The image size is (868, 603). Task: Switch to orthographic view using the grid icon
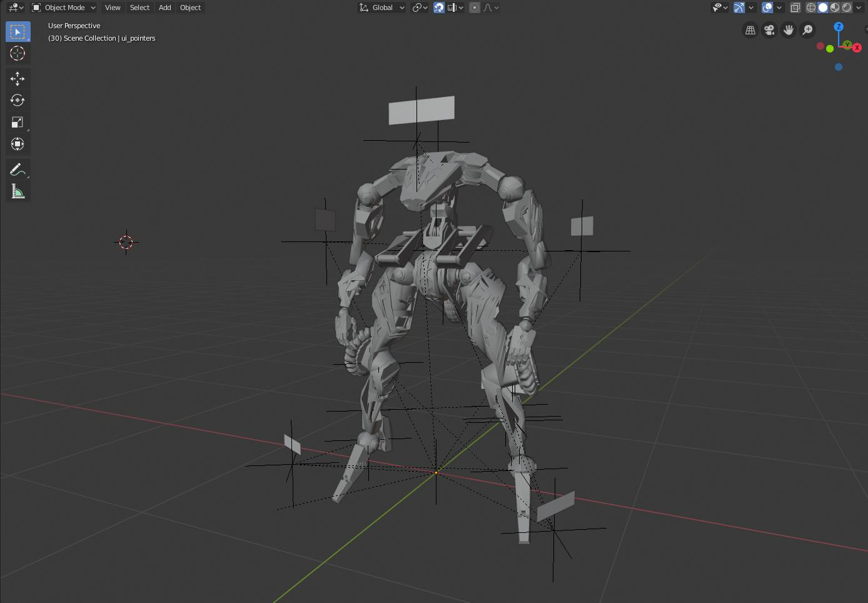tap(750, 30)
